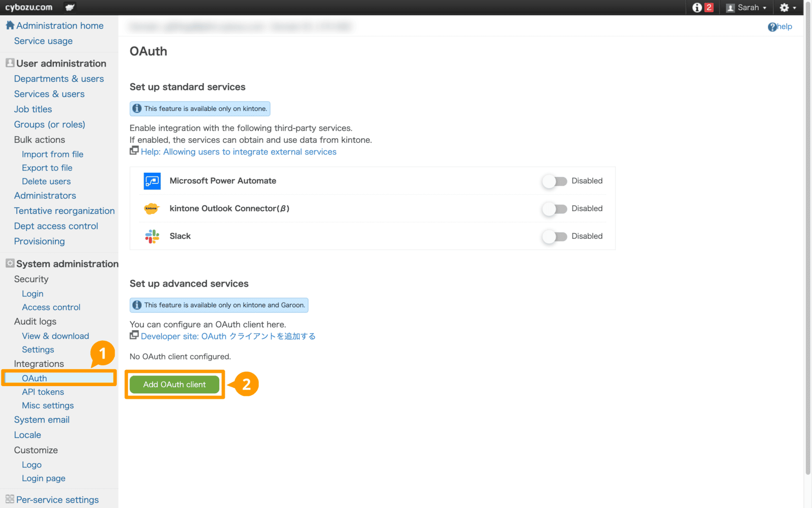Click the external-link icon beside Help link
This screenshot has width=812, height=508.
(x=134, y=150)
